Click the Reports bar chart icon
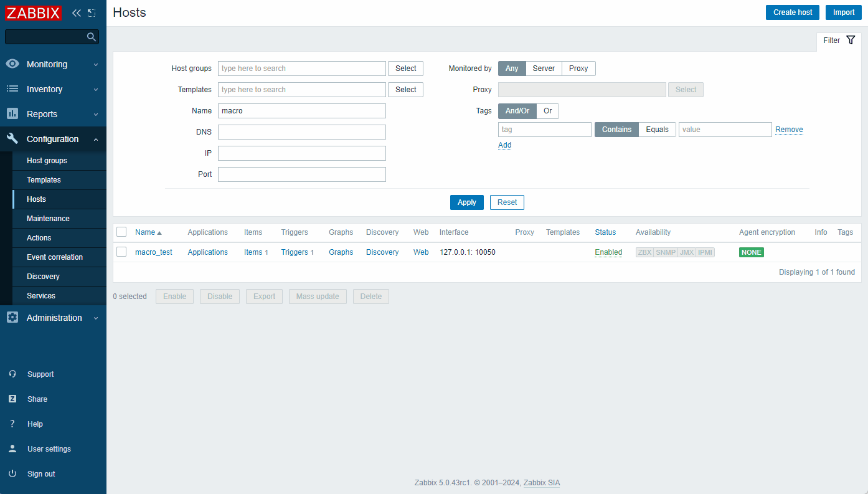This screenshot has height=494, width=868. click(12, 114)
